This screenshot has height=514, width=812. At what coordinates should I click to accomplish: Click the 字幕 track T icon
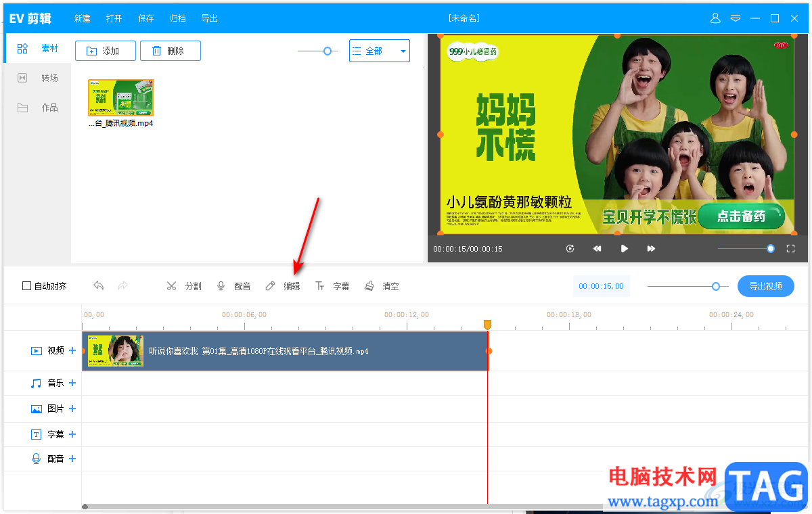(37, 434)
